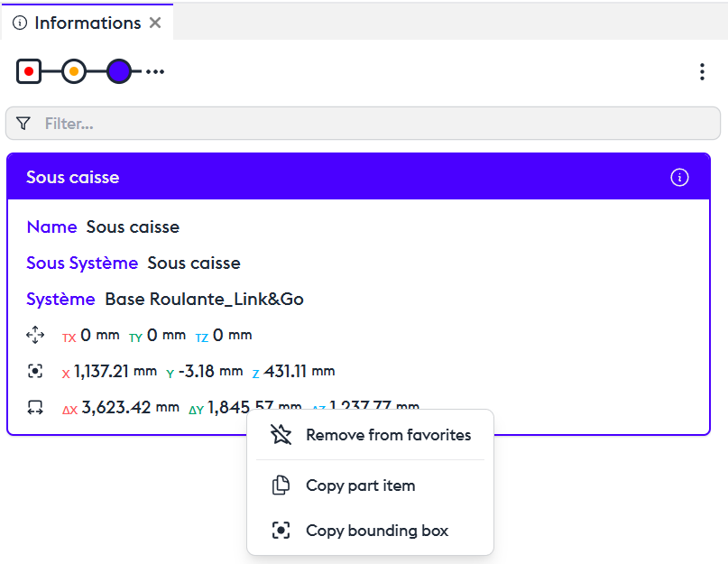
Task: Click the red square step indicator
Action: pyautogui.click(x=29, y=71)
